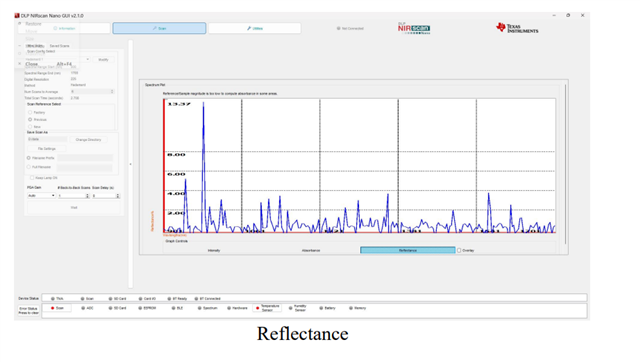
Task: Click the Temperature Sensor error indicator
Action: (267, 308)
